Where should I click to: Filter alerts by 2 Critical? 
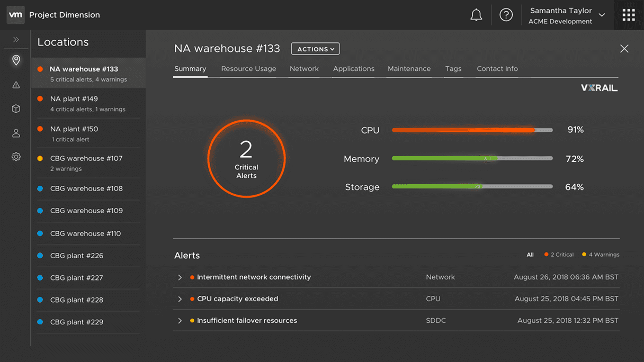(559, 255)
